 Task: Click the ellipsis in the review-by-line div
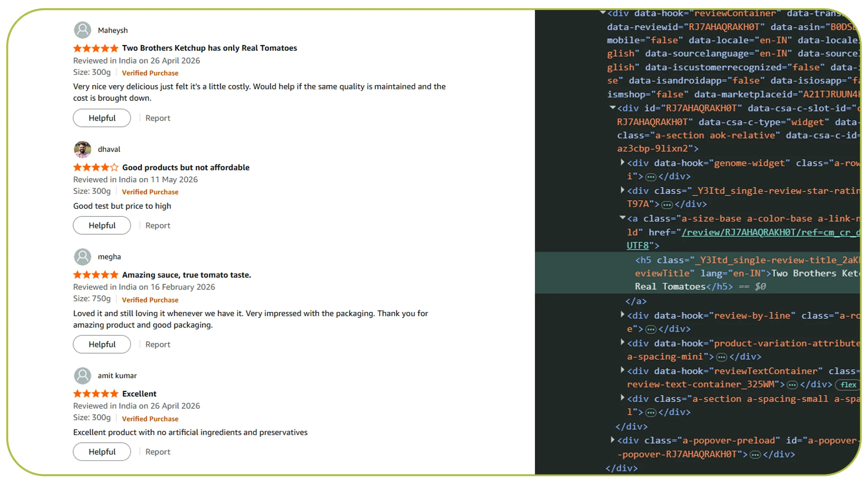(x=651, y=329)
